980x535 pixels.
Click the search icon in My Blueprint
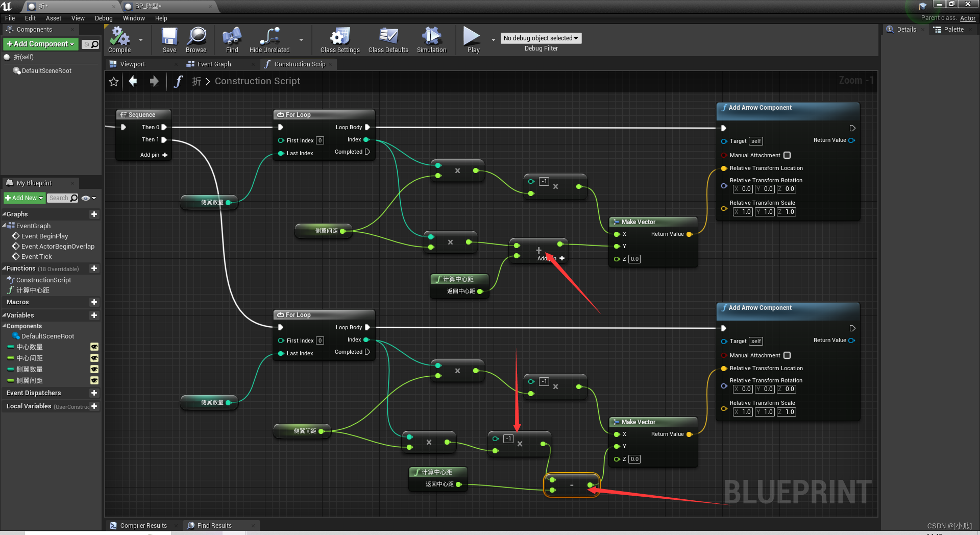74,198
